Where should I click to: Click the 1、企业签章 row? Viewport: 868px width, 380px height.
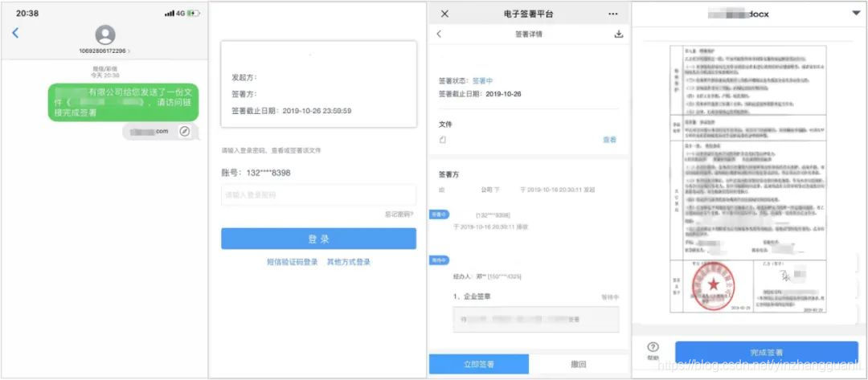coord(536,297)
